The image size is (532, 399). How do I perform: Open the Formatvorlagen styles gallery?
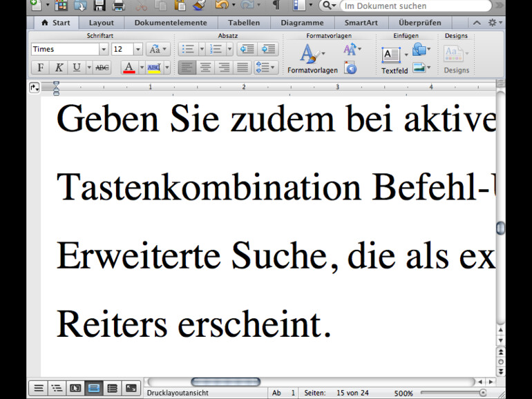312,59
